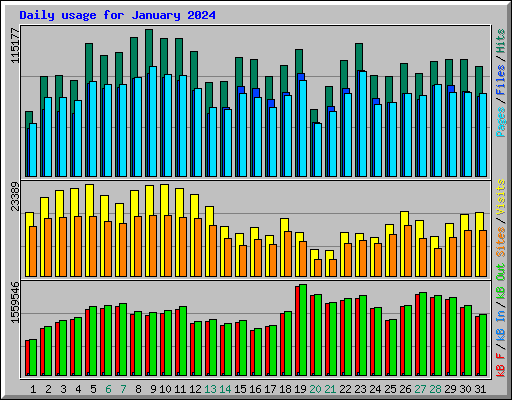This screenshot has width=512, height=400.
Task: Click weekend day 14 label
Action: click(x=225, y=389)
